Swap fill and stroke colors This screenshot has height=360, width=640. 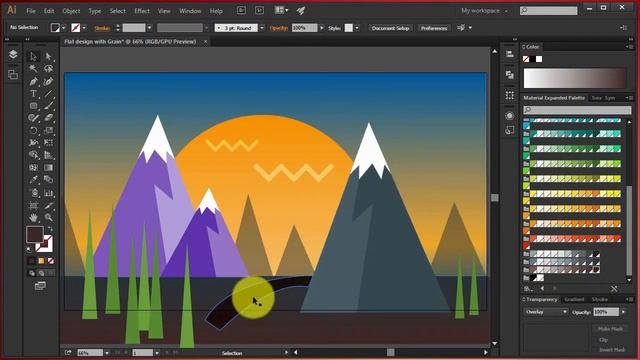coord(51,229)
